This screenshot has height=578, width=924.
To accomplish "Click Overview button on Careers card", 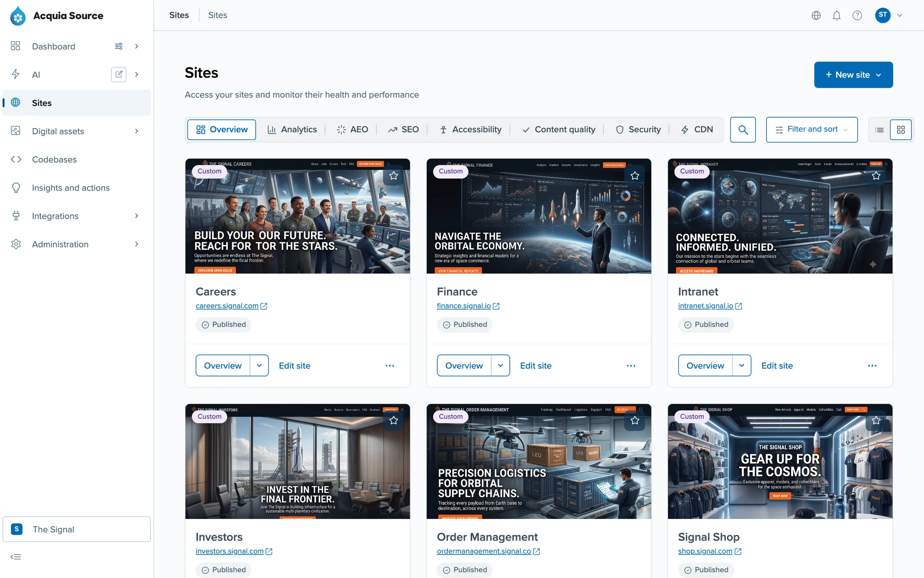I will click(223, 365).
